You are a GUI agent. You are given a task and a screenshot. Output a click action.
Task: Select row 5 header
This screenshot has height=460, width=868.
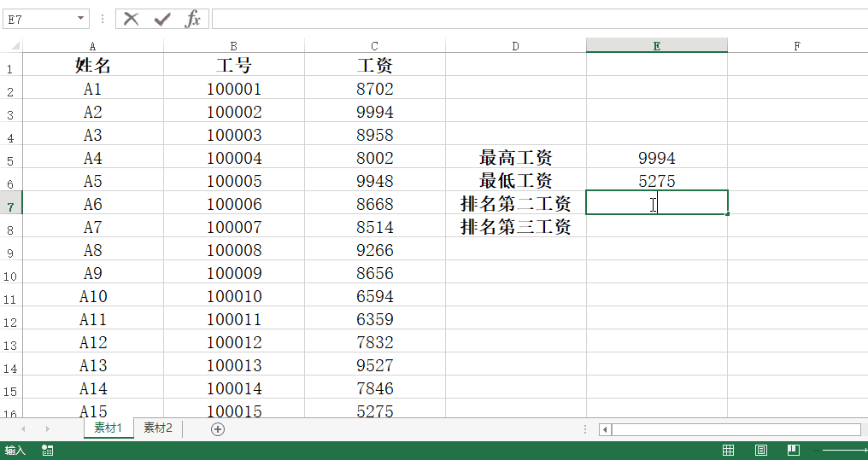click(10, 159)
